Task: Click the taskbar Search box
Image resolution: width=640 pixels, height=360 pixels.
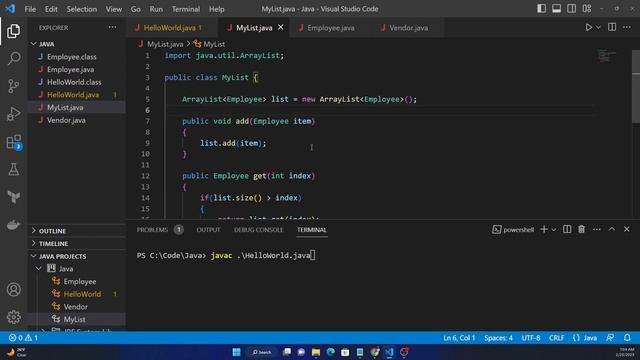Action: tap(262, 352)
